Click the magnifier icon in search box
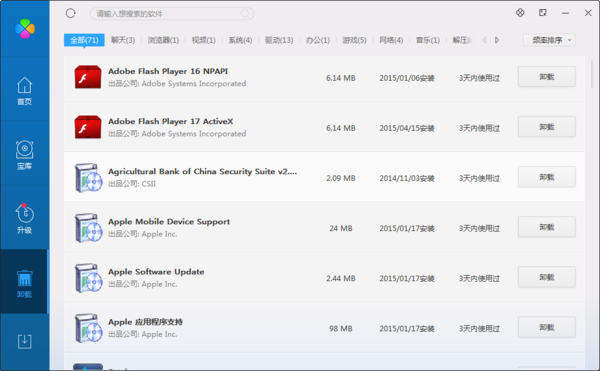This screenshot has width=600, height=371. [x=245, y=14]
